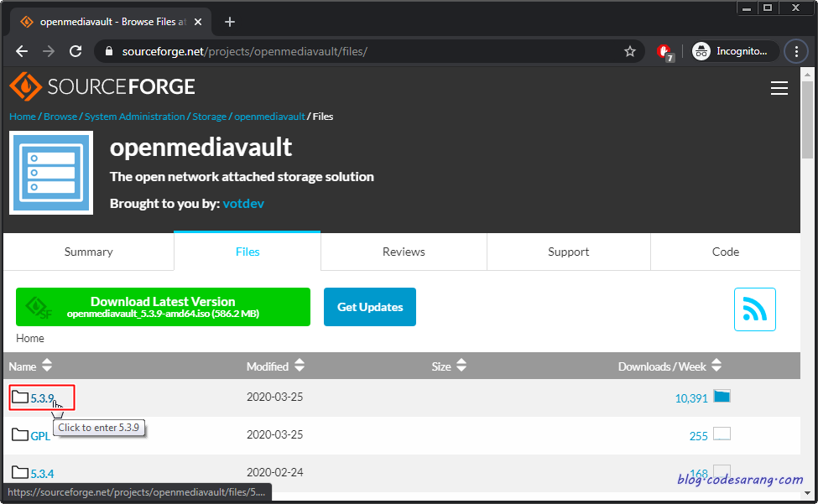Sort files by Name arrows
This screenshot has height=504, width=818.
pos(47,365)
